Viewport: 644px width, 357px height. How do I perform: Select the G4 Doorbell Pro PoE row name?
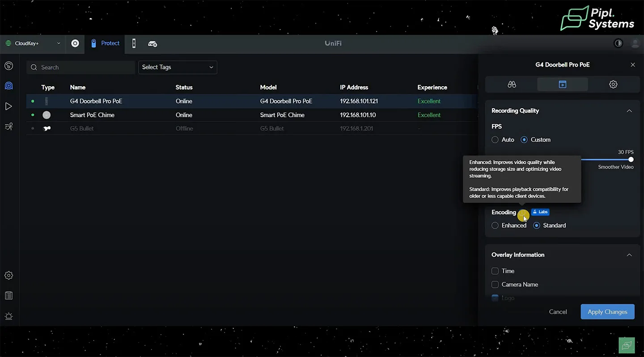pos(96,101)
